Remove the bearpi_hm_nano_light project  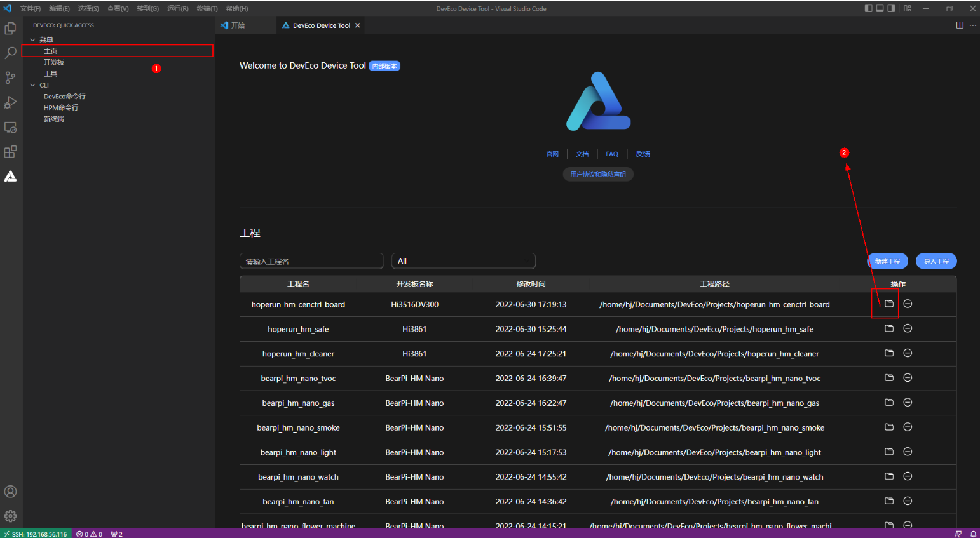point(908,452)
